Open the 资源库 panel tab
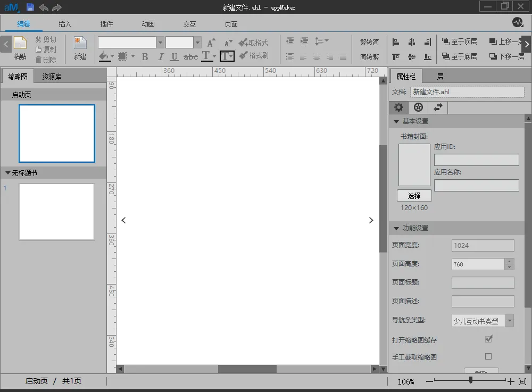The image size is (532, 392). click(x=52, y=77)
